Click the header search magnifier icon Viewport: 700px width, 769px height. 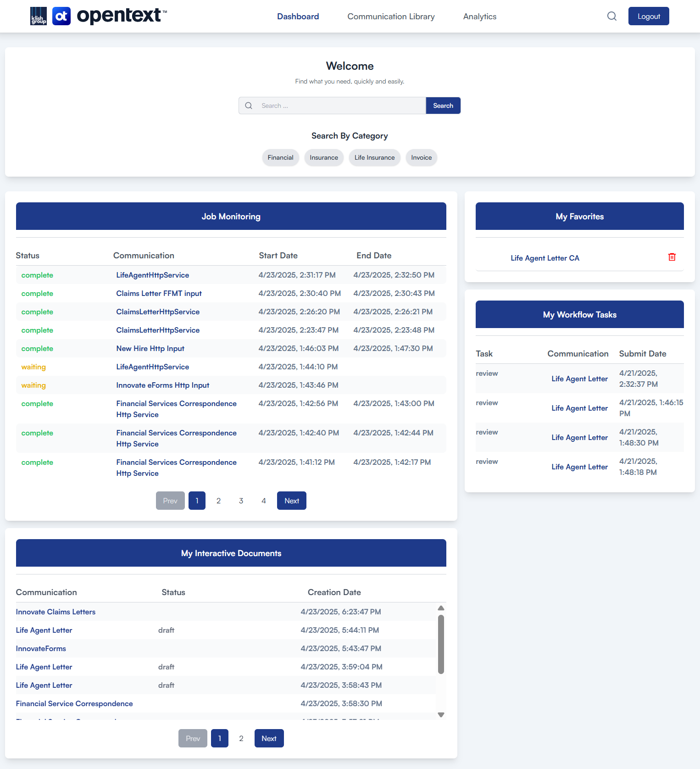tap(612, 17)
